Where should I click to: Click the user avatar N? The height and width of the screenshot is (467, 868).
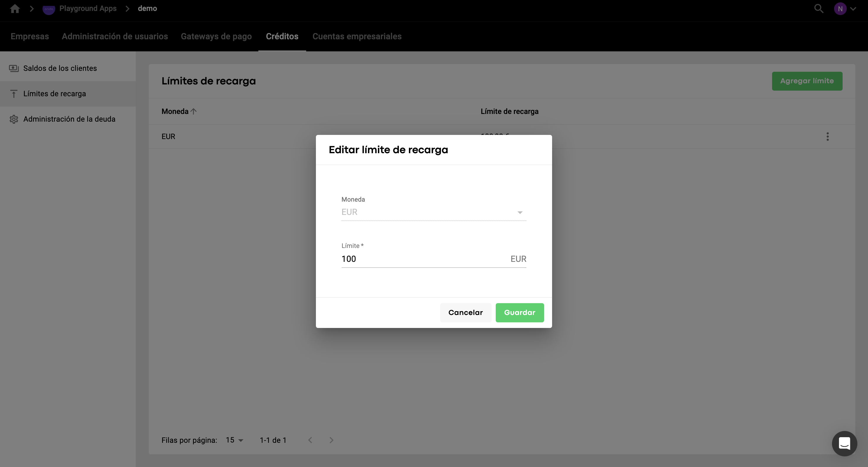tap(840, 9)
